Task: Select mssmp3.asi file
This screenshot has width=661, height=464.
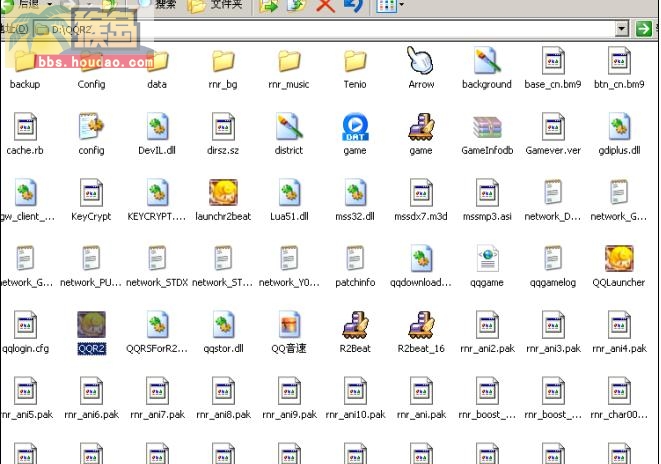Action: point(487,201)
